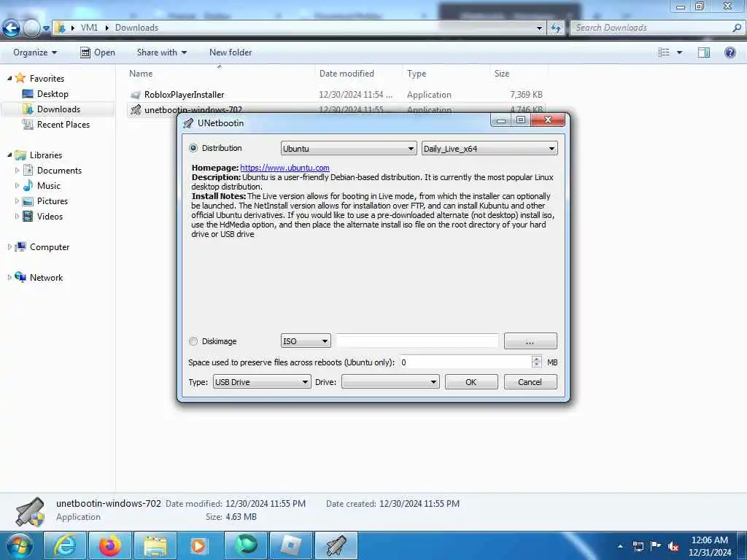The image size is (747, 560).
Task: Click the Action Center flag tray icon
Action: click(x=656, y=545)
